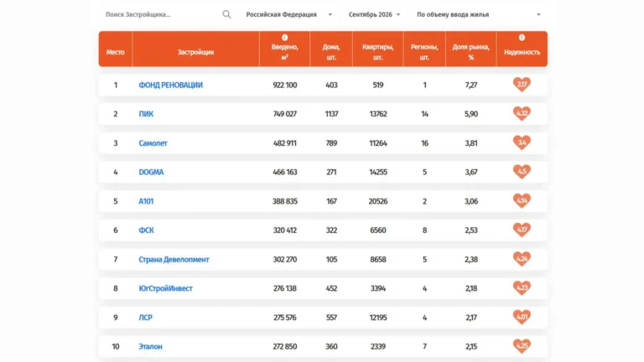Click the 3,06 market share value
The height and width of the screenshot is (362, 644).
pyautogui.click(x=471, y=201)
